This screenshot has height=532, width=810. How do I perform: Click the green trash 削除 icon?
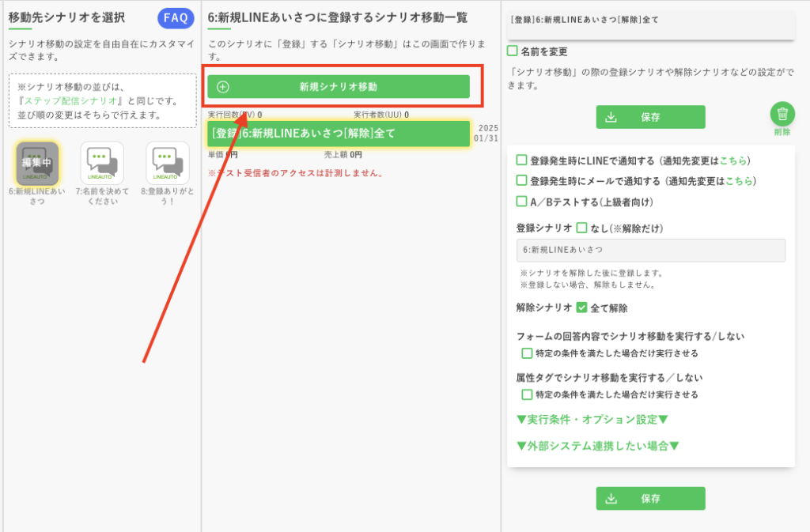(782, 114)
